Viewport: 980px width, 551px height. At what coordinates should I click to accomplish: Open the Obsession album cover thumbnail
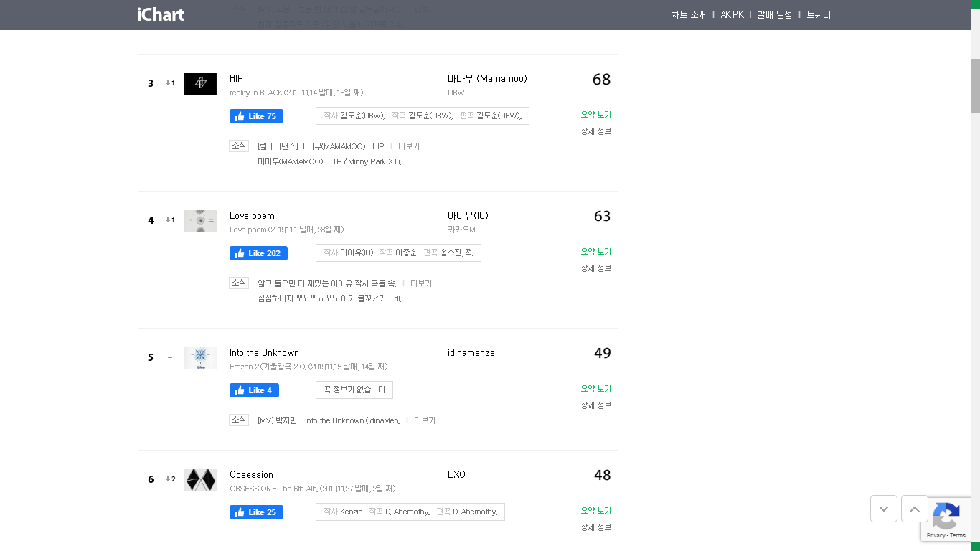pos(201,480)
